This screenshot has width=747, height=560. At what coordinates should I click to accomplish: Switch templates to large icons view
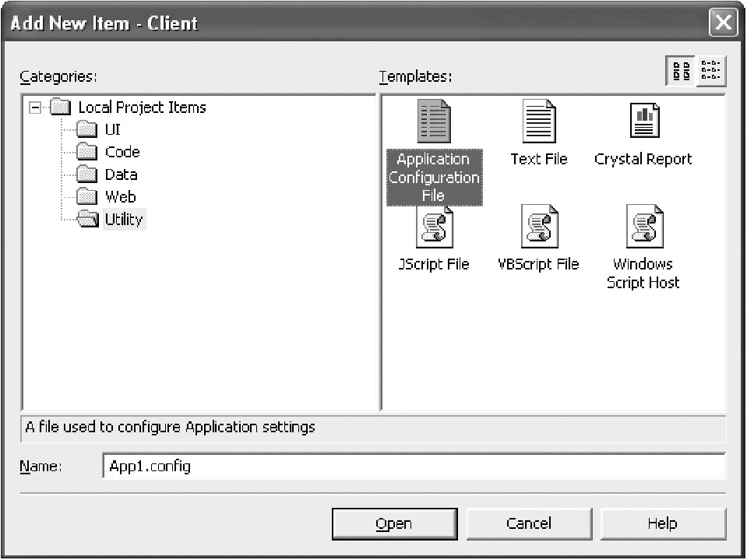(681, 72)
